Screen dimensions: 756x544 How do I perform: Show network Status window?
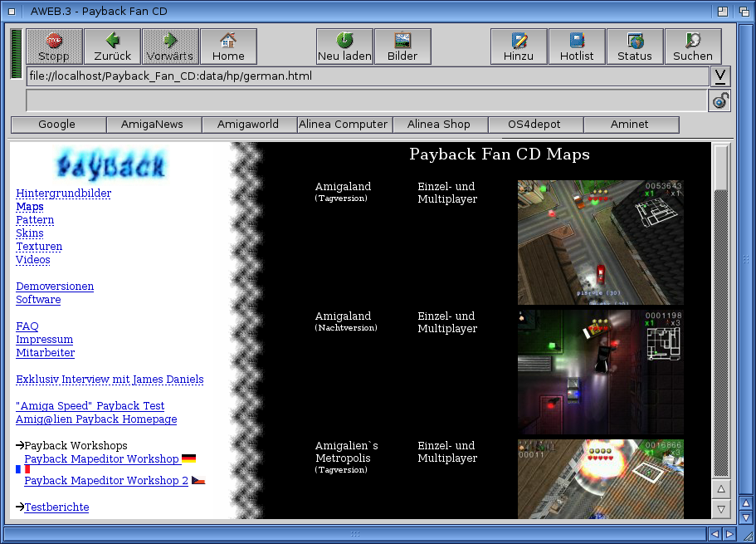[635, 47]
